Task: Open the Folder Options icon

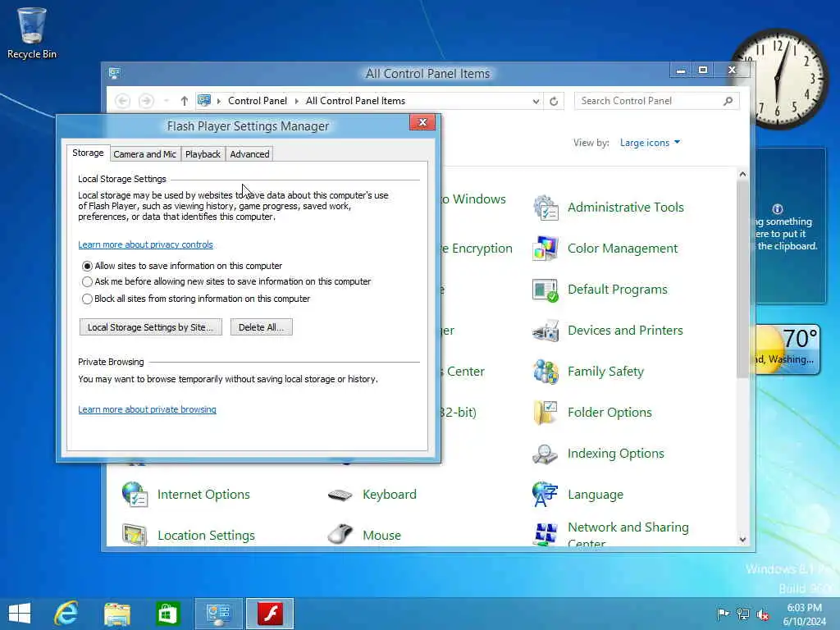Action: tap(546, 413)
